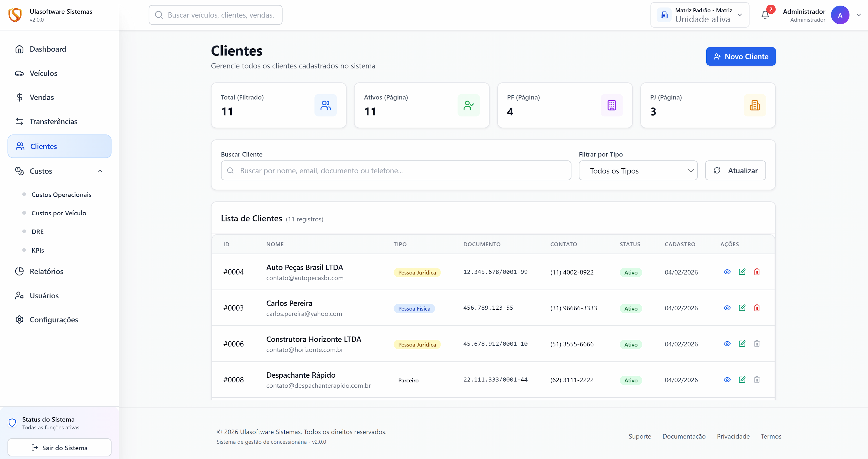Open Custos Operacionais submenu item
The image size is (868, 459).
(61, 194)
